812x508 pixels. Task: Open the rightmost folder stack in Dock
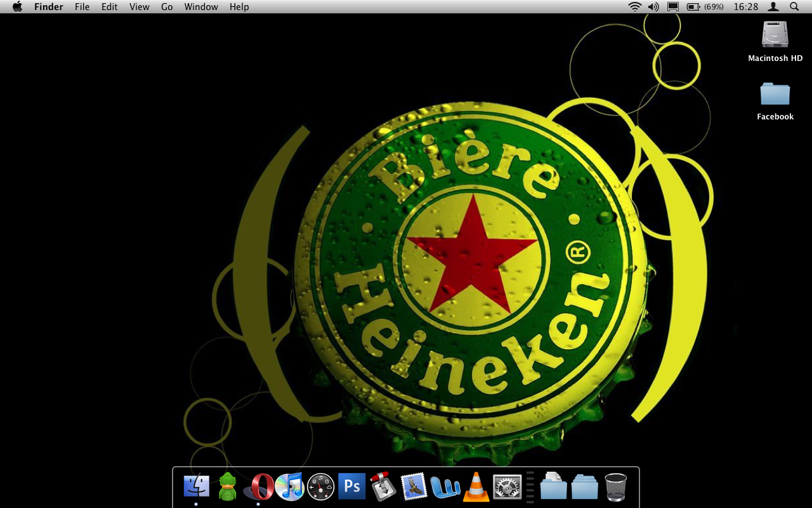click(x=584, y=487)
